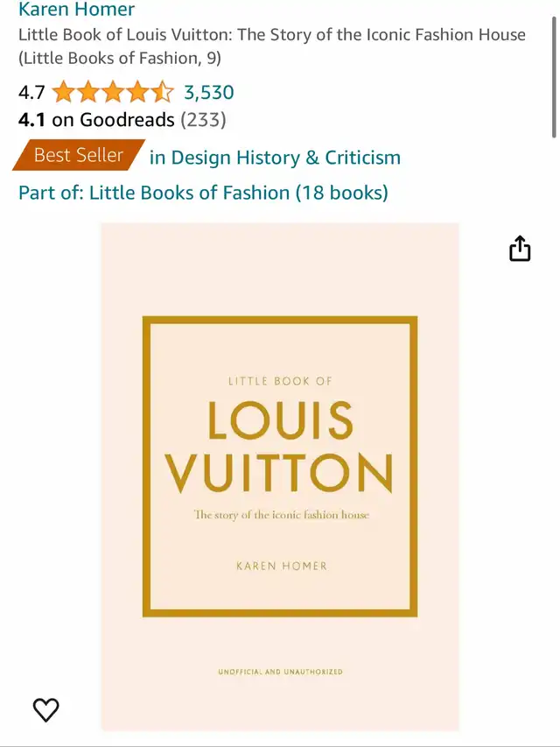Click the cover subtitle about the iconic fashion house
Viewport: 560px width, 747px height.
(282, 515)
